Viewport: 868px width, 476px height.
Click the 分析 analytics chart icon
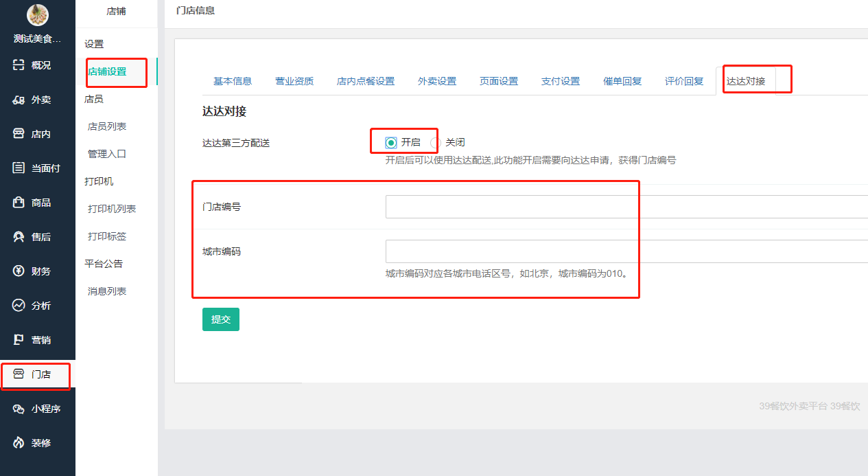coord(19,306)
